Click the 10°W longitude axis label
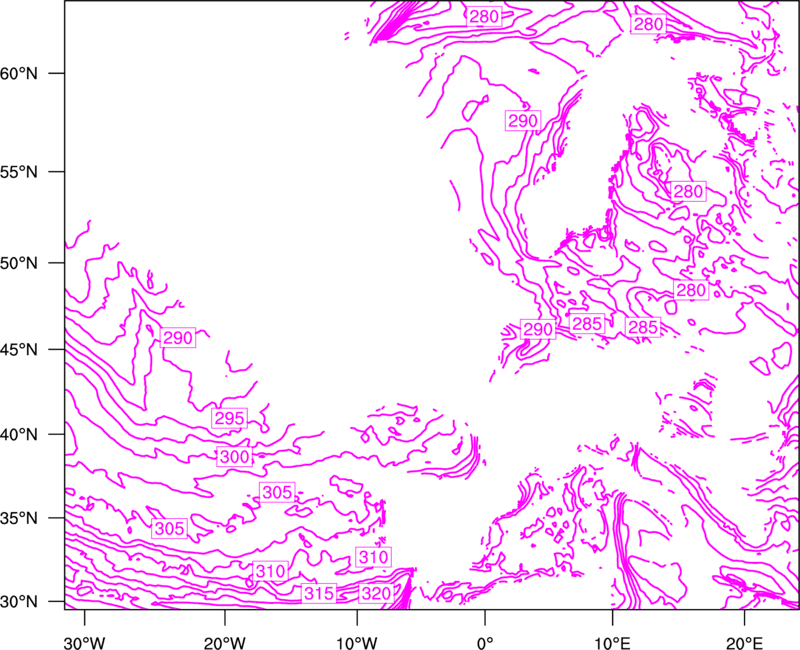 [357, 643]
